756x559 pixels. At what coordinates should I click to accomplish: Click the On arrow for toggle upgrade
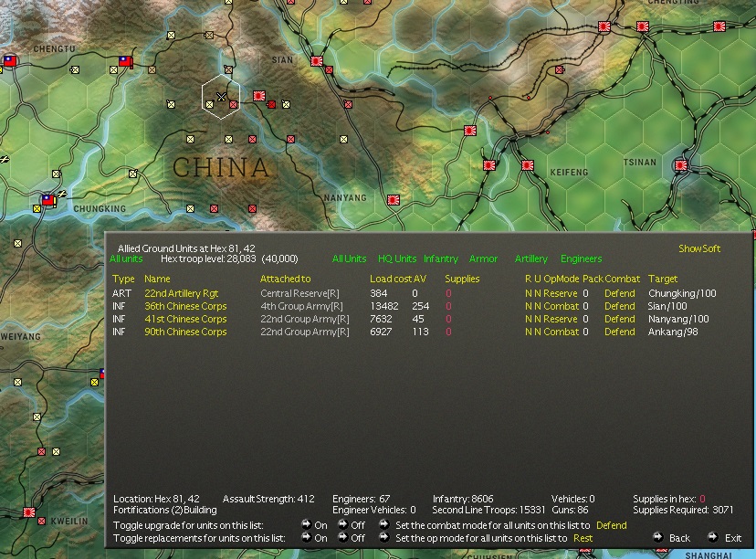(x=306, y=523)
